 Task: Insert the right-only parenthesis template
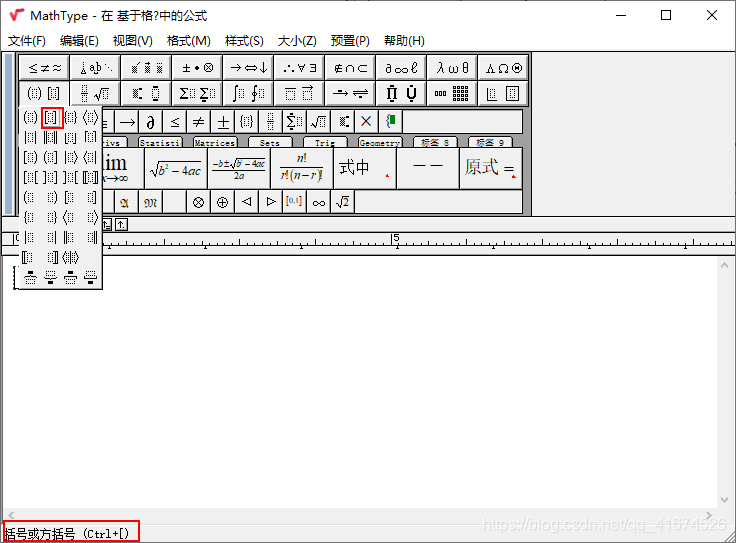click(52, 197)
